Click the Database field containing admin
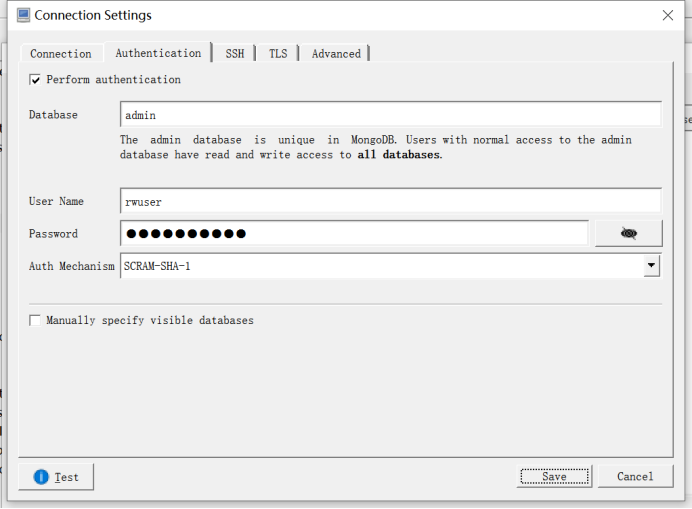This screenshot has height=509, width=692. point(390,115)
